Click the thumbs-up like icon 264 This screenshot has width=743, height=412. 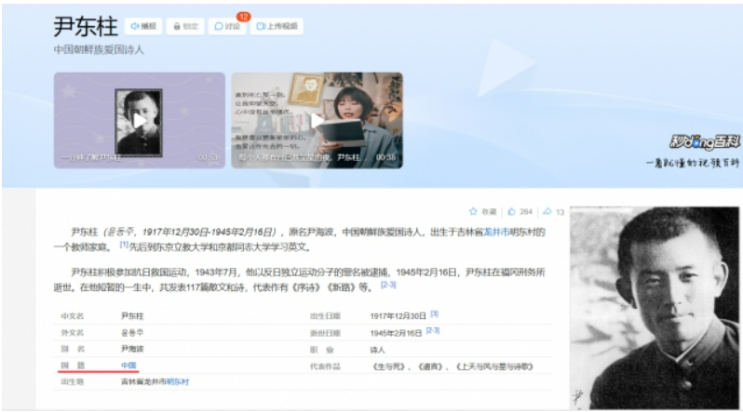(512, 211)
